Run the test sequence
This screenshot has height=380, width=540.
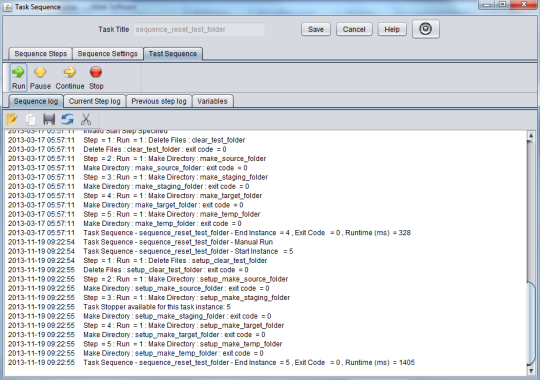[x=18, y=78]
